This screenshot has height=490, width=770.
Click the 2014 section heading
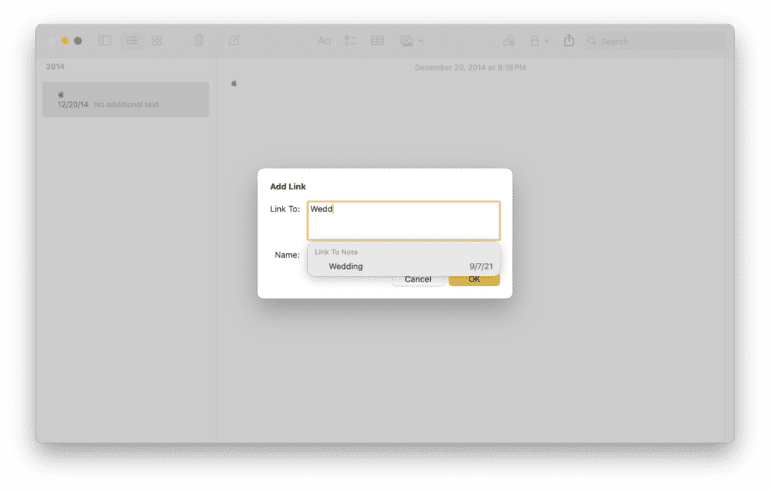tap(55, 66)
